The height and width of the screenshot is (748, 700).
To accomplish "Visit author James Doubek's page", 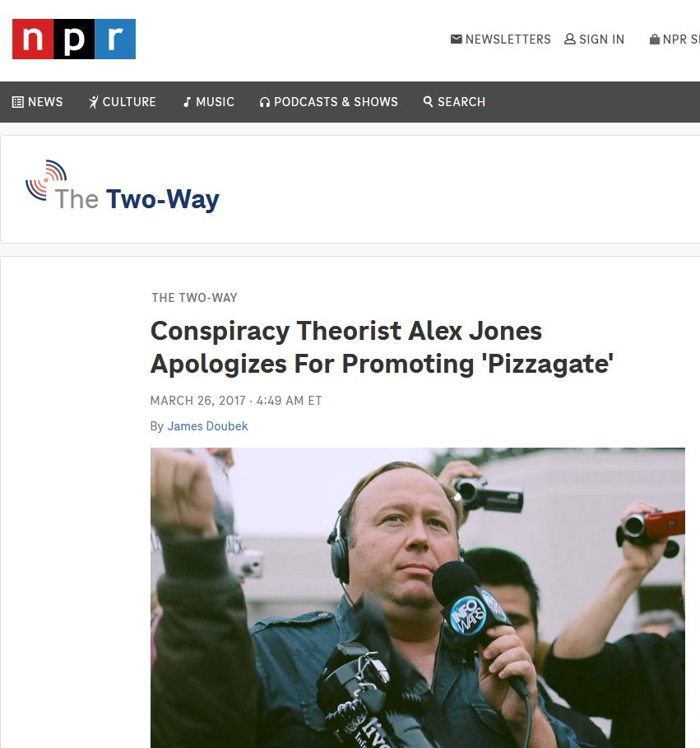I will pyautogui.click(x=207, y=426).
